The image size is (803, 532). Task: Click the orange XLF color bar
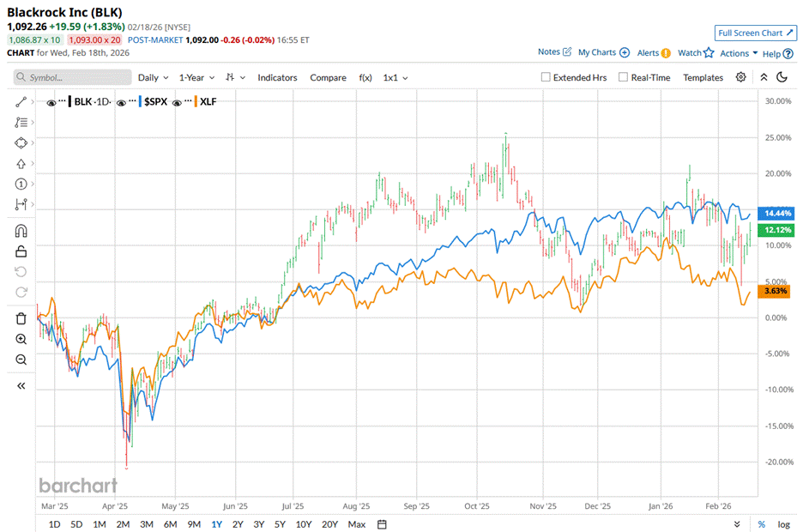pyautogui.click(x=196, y=101)
